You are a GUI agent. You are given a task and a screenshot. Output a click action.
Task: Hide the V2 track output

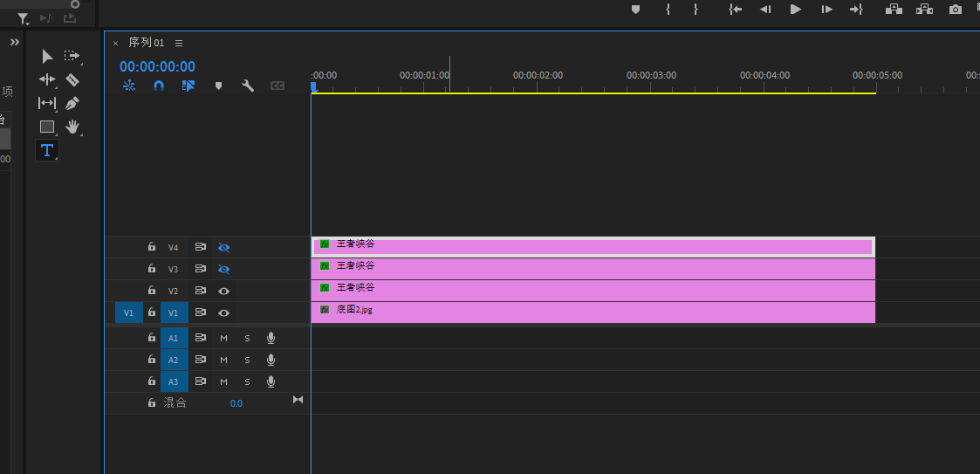[x=223, y=291]
